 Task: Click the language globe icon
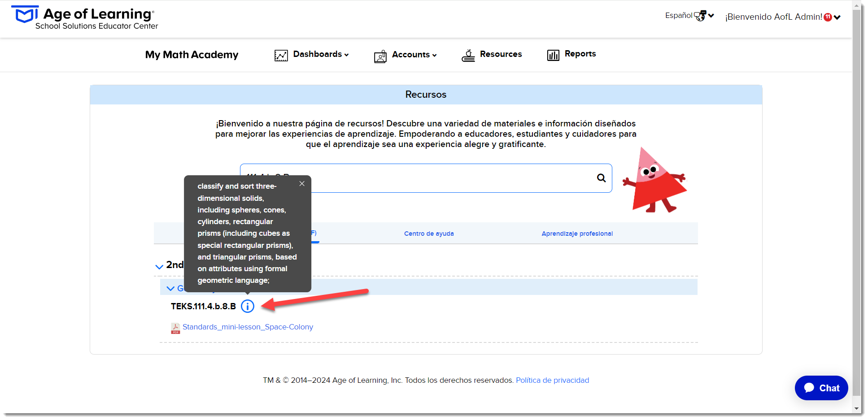700,16
